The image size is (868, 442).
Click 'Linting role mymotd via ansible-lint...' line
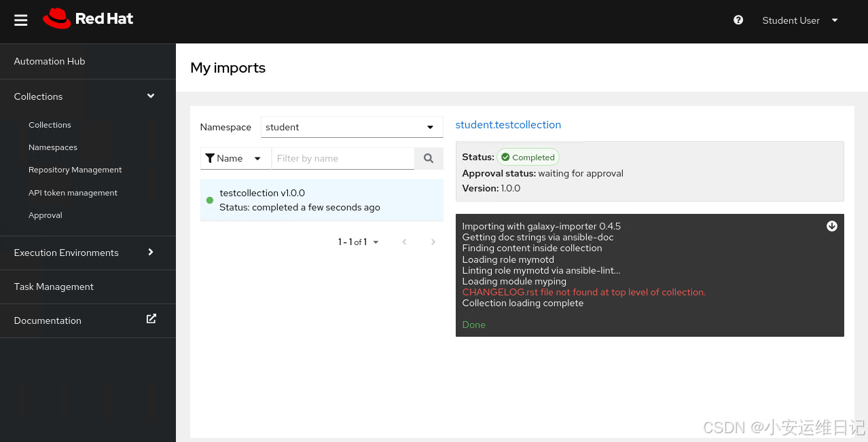[x=541, y=270]
